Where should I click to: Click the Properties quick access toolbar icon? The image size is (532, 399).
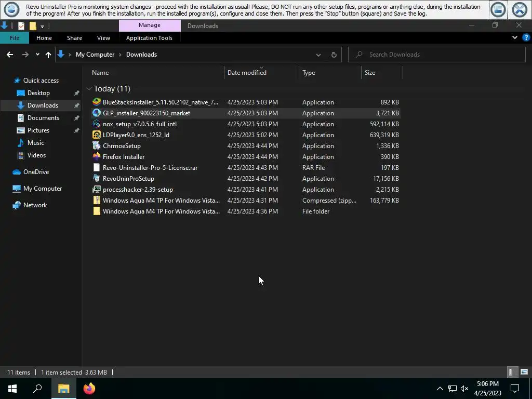(x=21, y=26)
